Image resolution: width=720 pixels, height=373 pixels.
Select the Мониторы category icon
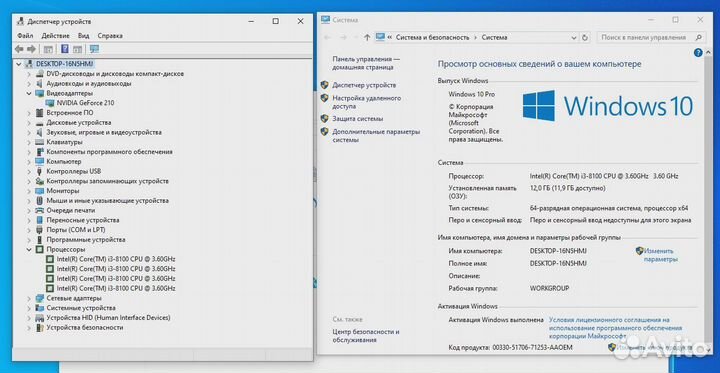point(39,191)
